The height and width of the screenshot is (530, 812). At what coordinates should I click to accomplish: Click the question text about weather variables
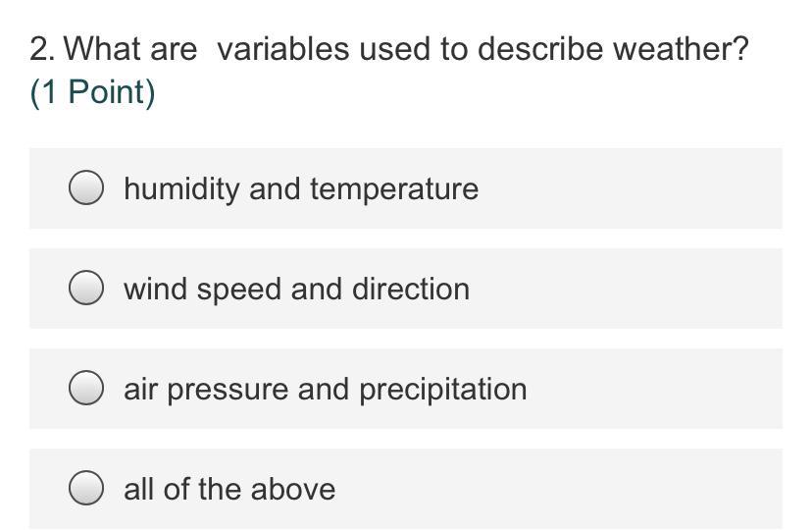(388, 49)
